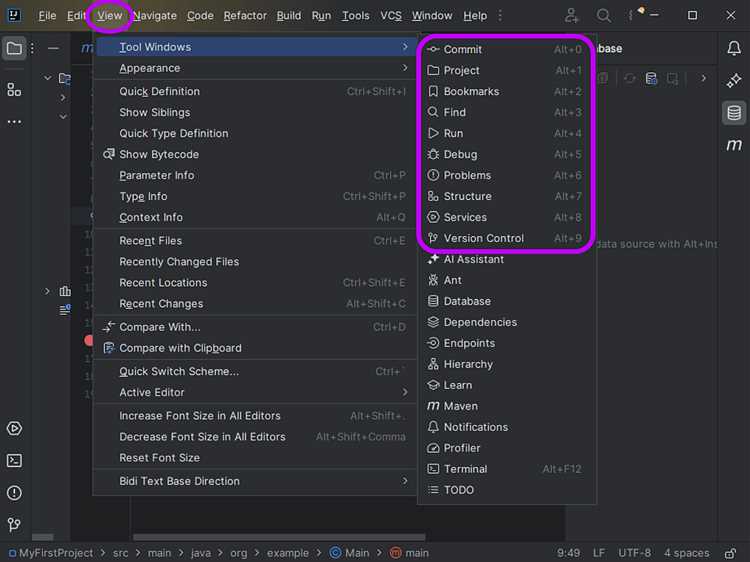Open Dependencies tool window entry
Screen dimensions: 750x562
coord(506,322)
